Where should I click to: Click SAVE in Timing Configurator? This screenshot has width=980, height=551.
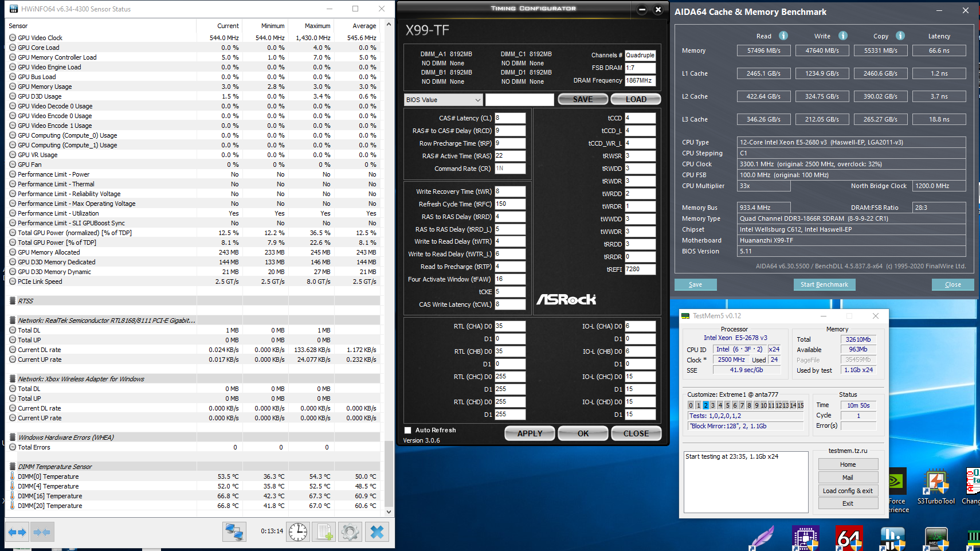(583, 99)
